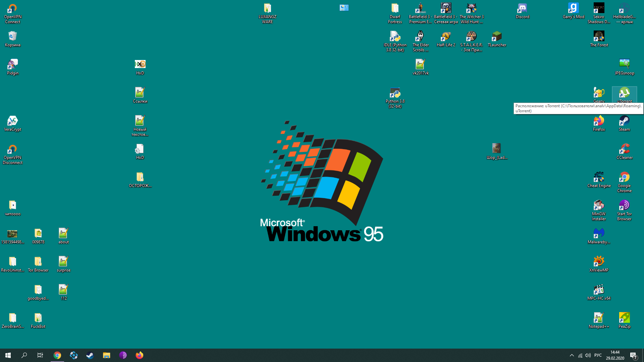The width and height of the screenshot is (644, 362).
Task: Select the Geany editor shortcut
Action: coord(599,95)
